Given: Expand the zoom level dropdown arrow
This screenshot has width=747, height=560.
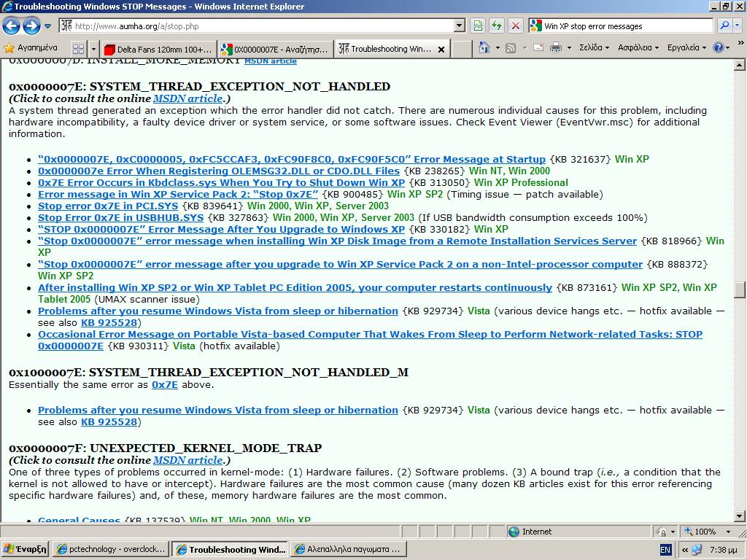Looking at the screenshot, I should coord(728,532).
